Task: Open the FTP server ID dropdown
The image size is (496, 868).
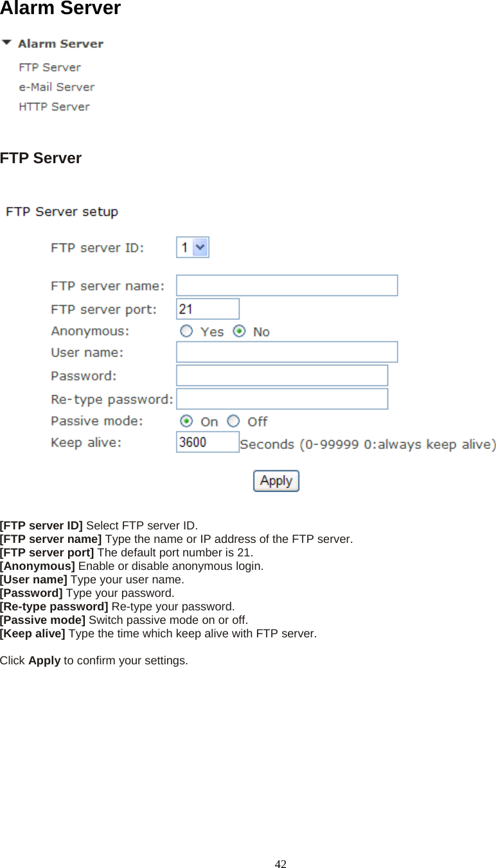Action: [193, 247]
